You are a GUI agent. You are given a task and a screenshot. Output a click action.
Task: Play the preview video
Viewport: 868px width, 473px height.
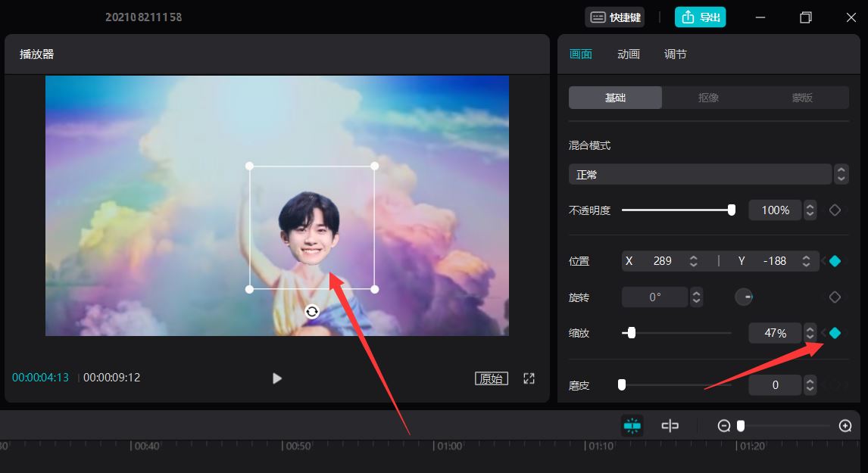coord(276,378)
